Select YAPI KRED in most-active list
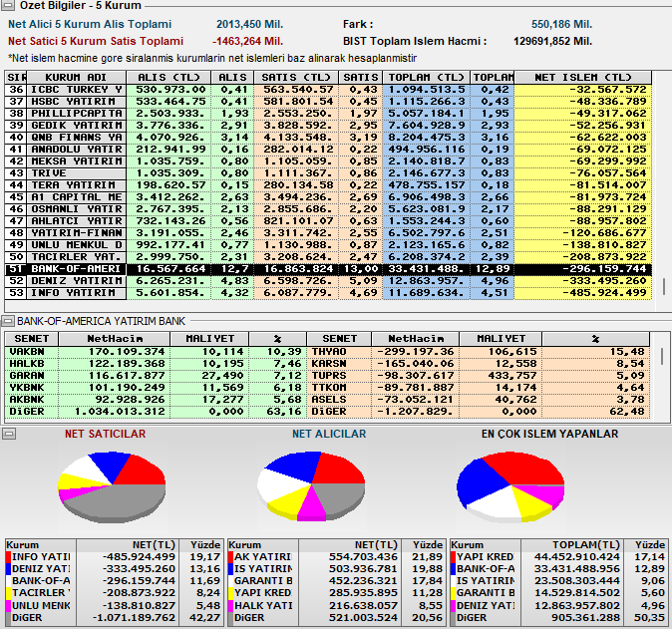The width and height of the screenshot is (672, 629). [x=559, y=557]
